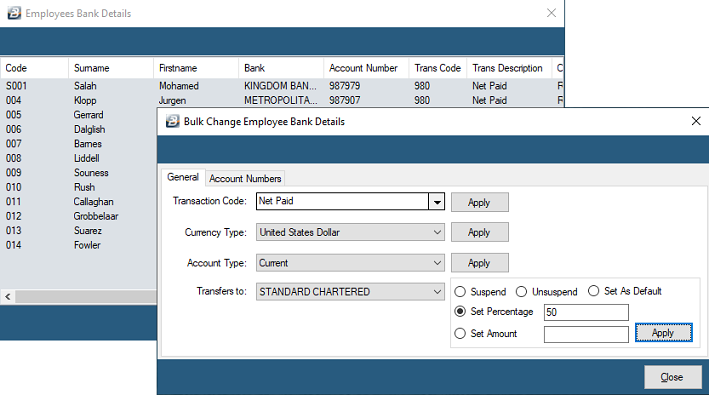709x395 pixels.
Task: Sort by the Bank column header
Action: tap(281, 68)
